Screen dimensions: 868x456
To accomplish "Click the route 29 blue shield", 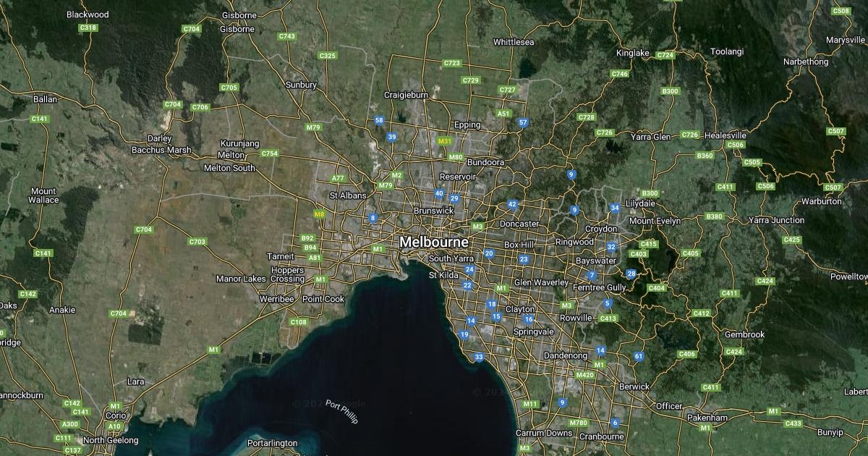I will tap(454, 199).
